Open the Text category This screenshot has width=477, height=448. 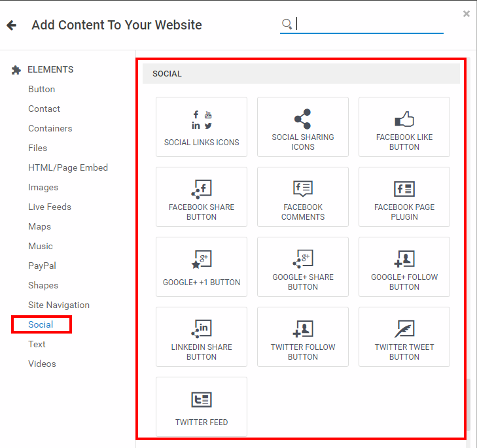pyautogui.click(x=37, y=344)
